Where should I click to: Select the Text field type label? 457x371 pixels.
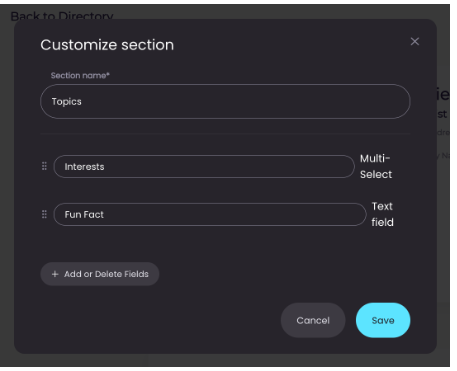tap(382, 214)
